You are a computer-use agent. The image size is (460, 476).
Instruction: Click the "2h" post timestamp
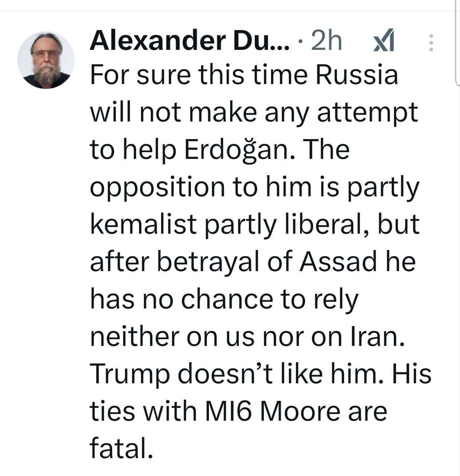(326, 41)
